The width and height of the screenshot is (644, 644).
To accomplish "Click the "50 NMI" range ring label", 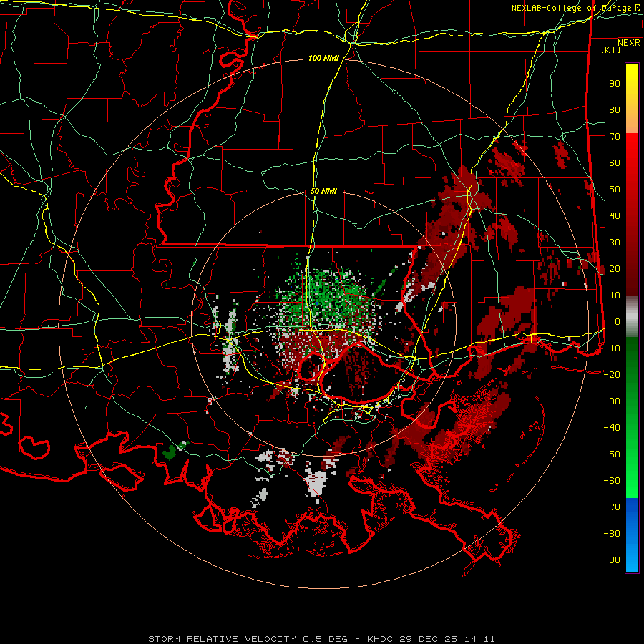I will point(323,191).
